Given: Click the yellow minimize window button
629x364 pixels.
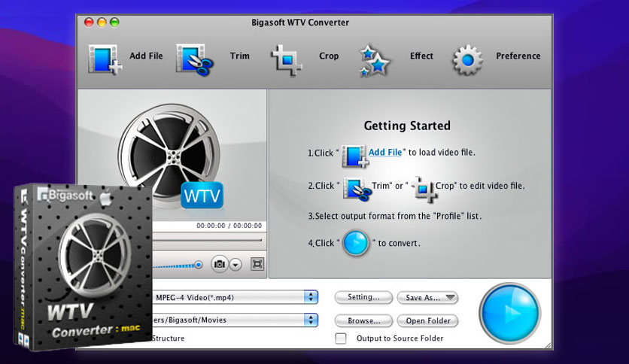Looking at the screenshot, I should click(102, 23).
